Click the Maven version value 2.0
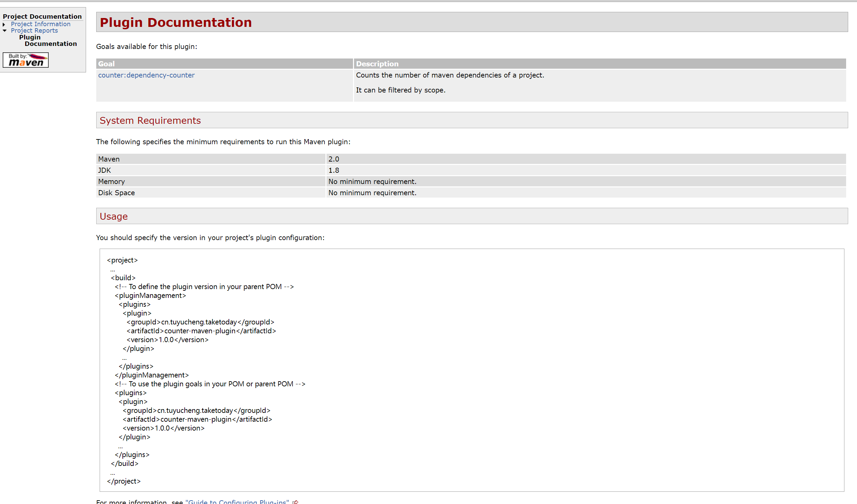Viewport: 857px width, 504px height. tap(334, 159)
